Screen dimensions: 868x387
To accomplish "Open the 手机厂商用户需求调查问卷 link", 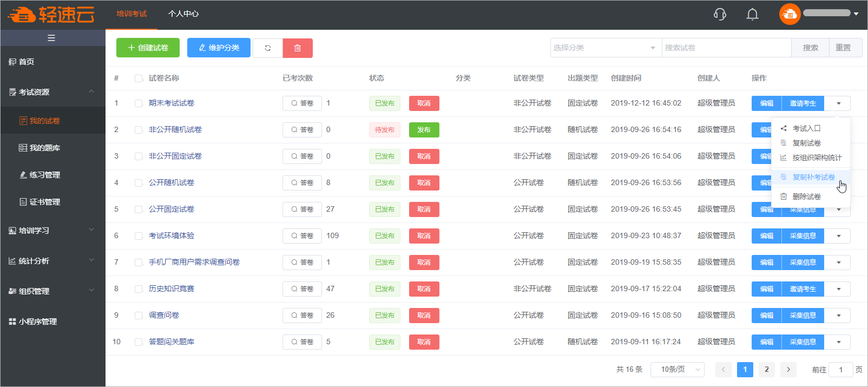I will pos(194,263).
